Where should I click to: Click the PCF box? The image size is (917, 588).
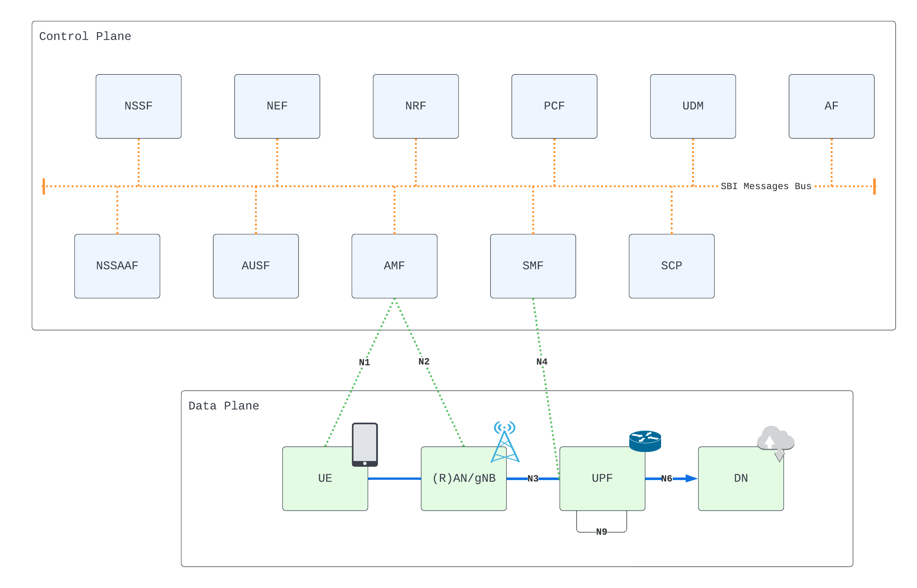pyautogui.click(x=554, y=106)
